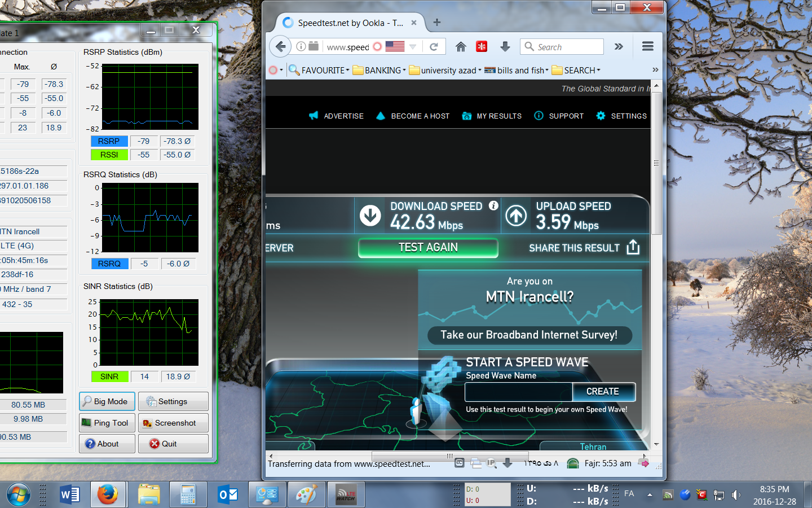
Task: Click Firefox back arrow button
Action: coord(281,46)
